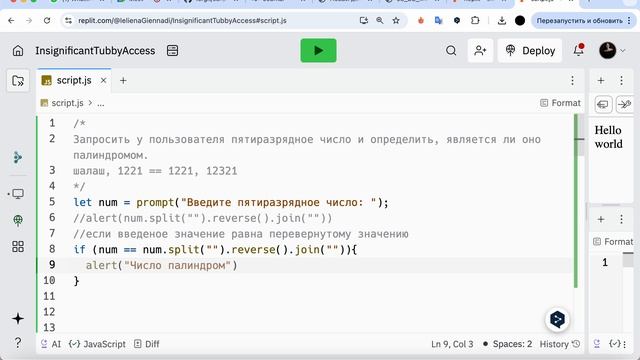This screenshot has width=640, height=360.
Task: Open the help question mark icon
Action: (18, 342)
